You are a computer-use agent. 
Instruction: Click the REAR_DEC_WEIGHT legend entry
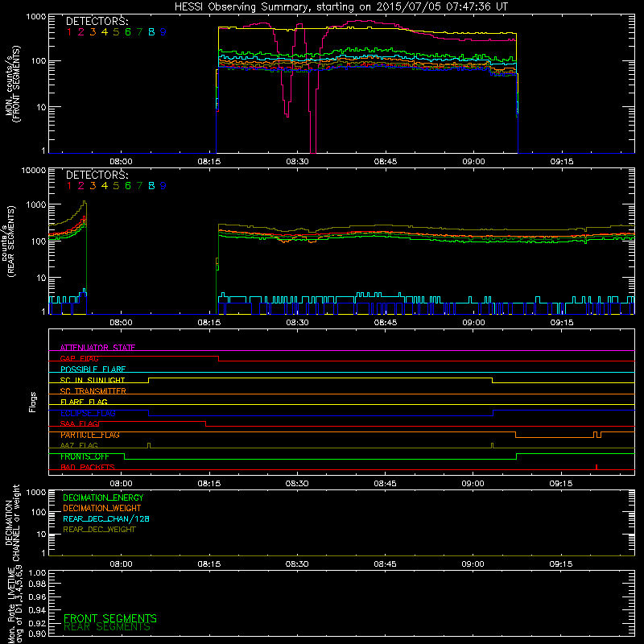[99, 530]
